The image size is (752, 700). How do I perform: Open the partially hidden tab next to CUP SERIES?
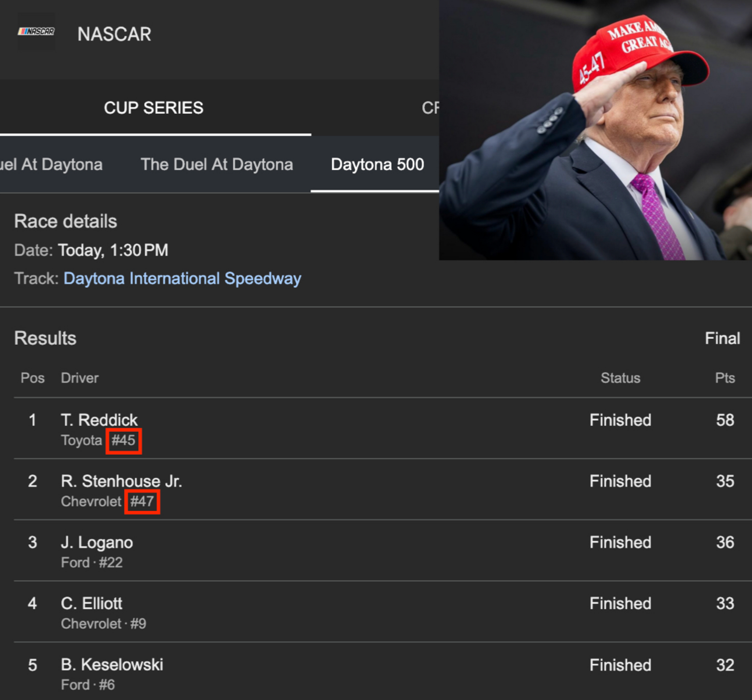coord(430,108)
